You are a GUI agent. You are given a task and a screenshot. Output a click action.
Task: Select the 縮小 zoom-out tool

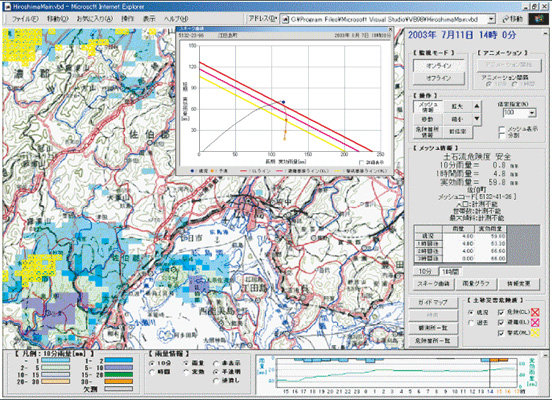click(x=457, y=120)
